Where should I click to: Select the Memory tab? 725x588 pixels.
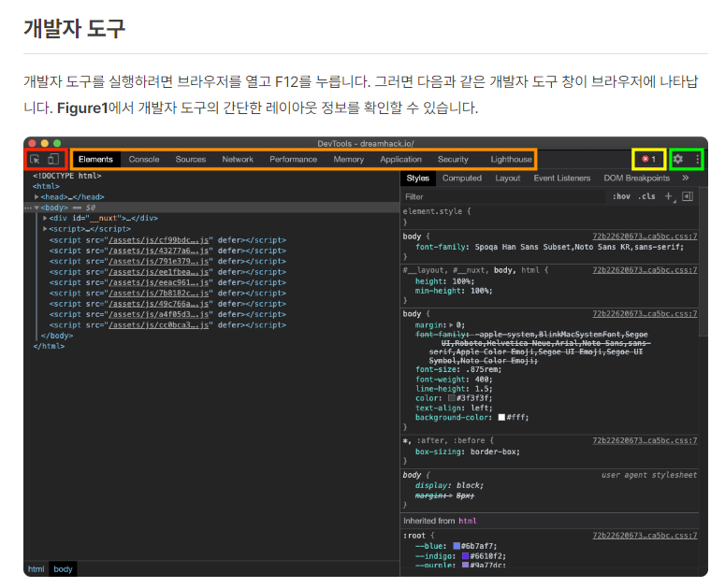click(x=349, y=159)
